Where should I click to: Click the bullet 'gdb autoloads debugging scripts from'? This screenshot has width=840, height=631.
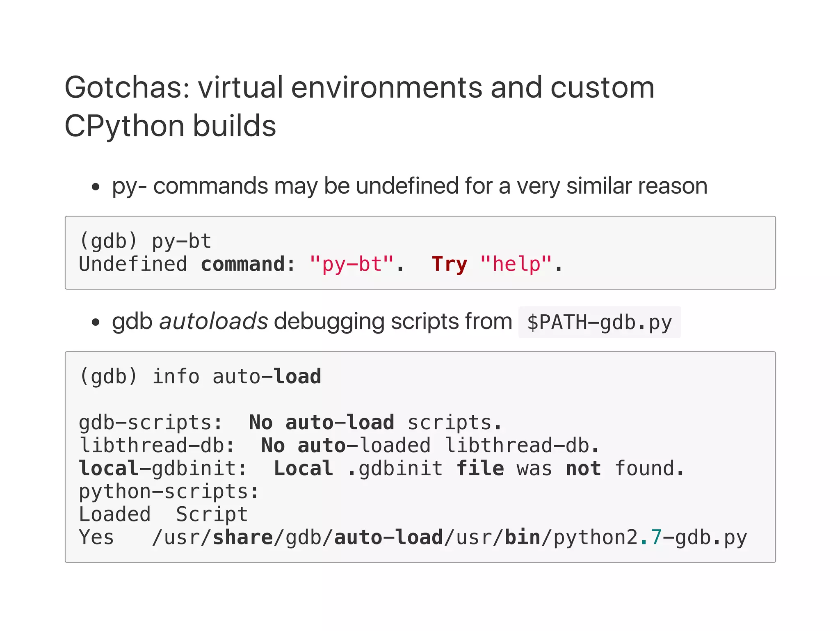coord(312,322)
